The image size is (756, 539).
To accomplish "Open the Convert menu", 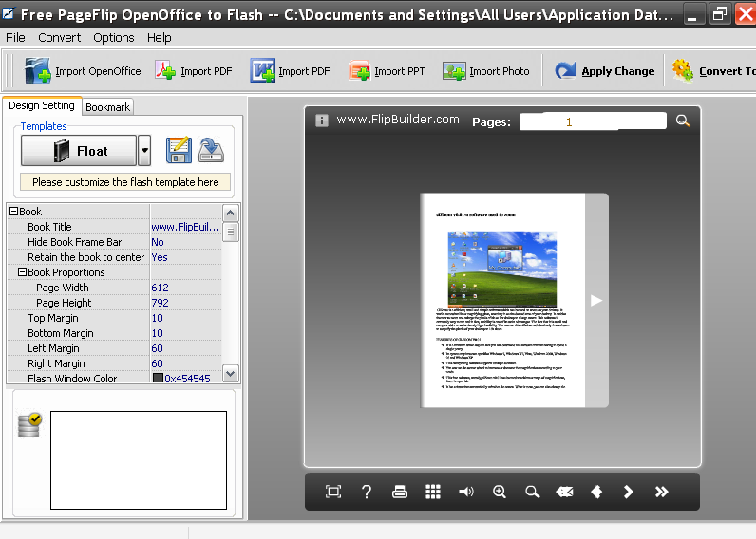I will point(59,37).
